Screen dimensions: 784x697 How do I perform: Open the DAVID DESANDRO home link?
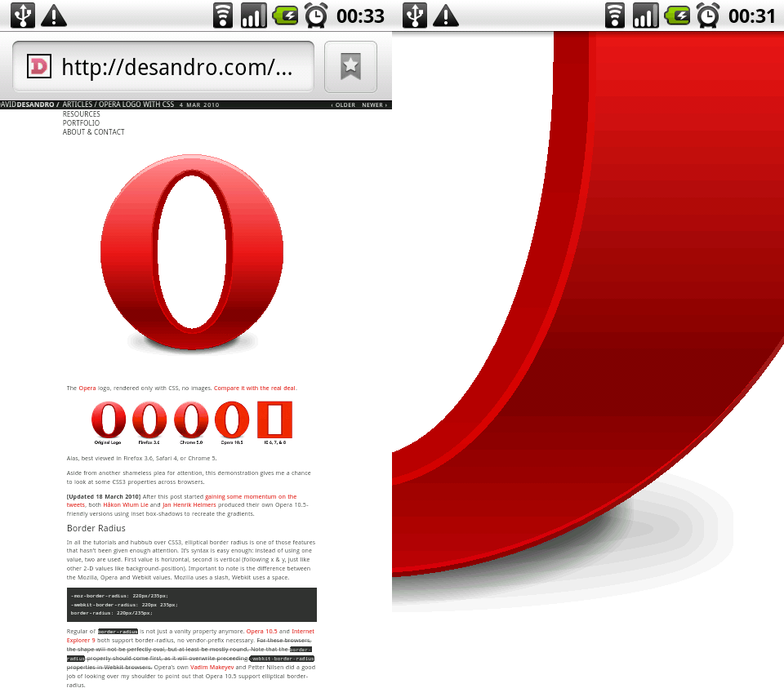[x=29, y=104]
